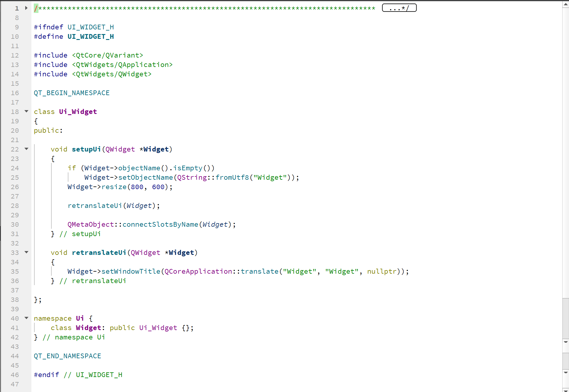Click the bold define UI_WIDGET_H identifier

[91, 37]
